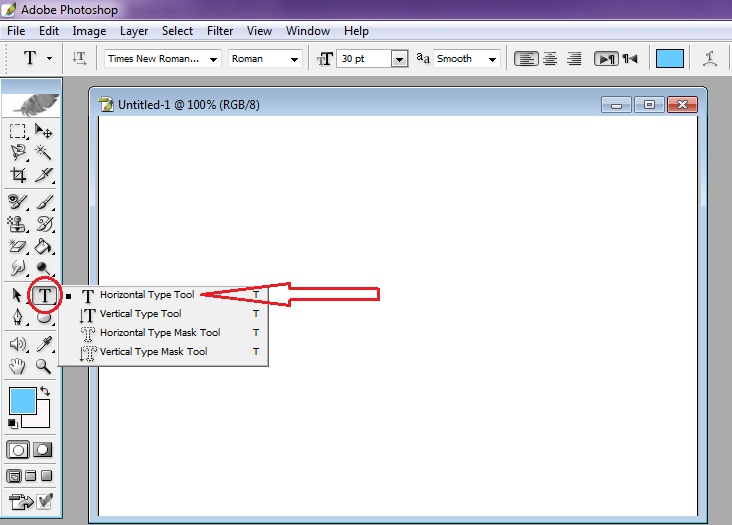The image size is (732, 525).
Task: Click the 30 pt font size field
Action: 364,59
